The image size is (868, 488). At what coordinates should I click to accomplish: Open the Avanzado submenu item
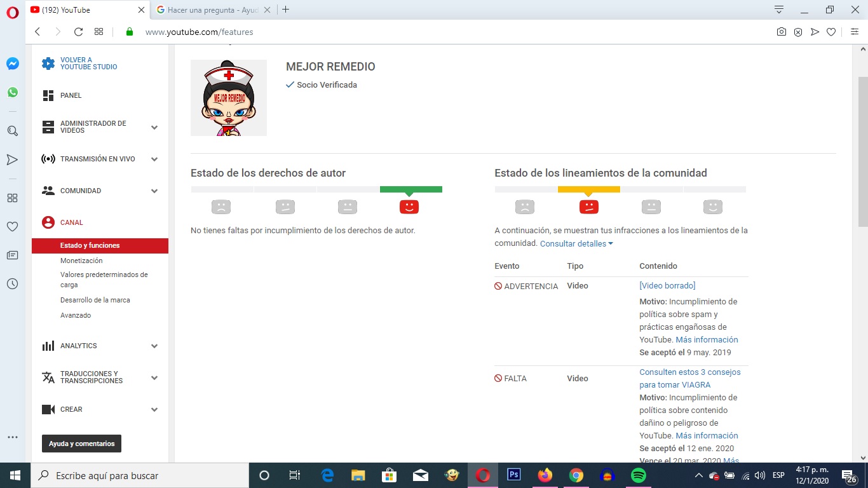[76, 315]
